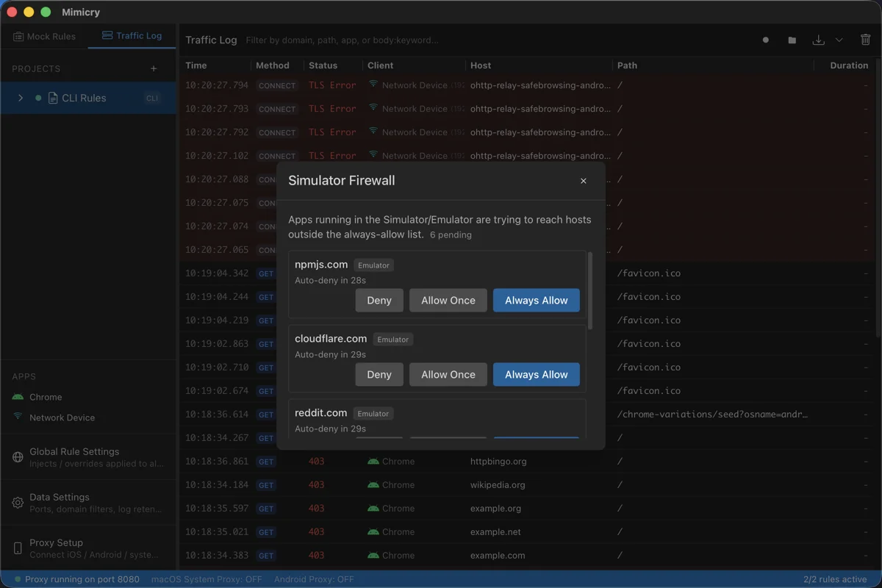Click the 6 pending label
This screenshot has width=882, height=588.
451,235
